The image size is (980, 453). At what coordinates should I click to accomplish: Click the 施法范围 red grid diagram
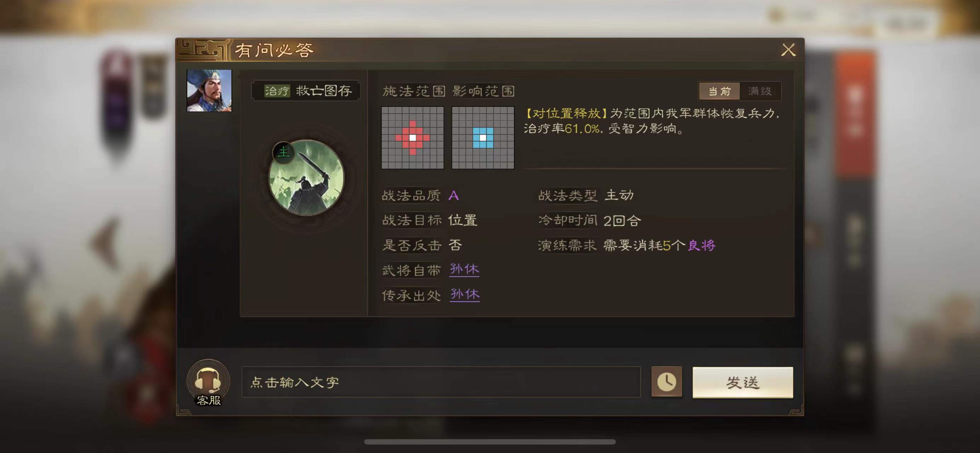413,138
